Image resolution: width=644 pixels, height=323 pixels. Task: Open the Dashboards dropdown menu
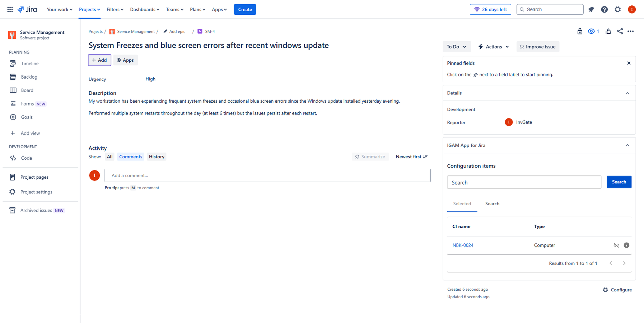(x=145, y=9)
